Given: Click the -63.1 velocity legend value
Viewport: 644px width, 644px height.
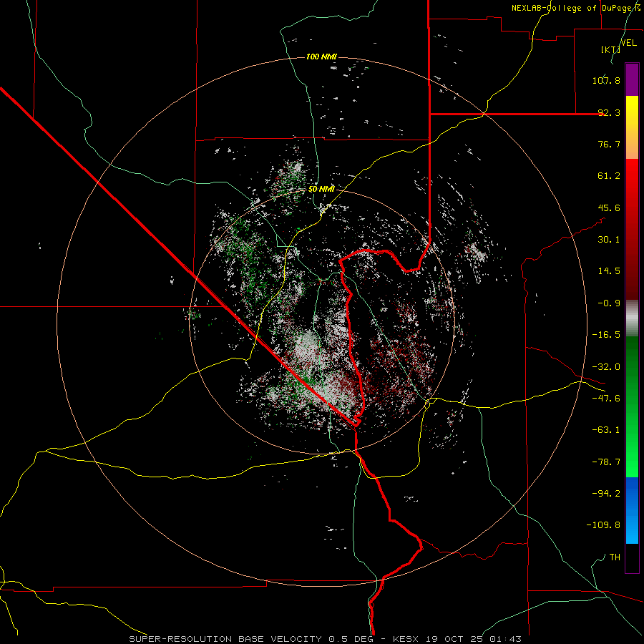Looking at the screenshot, I should (x=606, y=430).
